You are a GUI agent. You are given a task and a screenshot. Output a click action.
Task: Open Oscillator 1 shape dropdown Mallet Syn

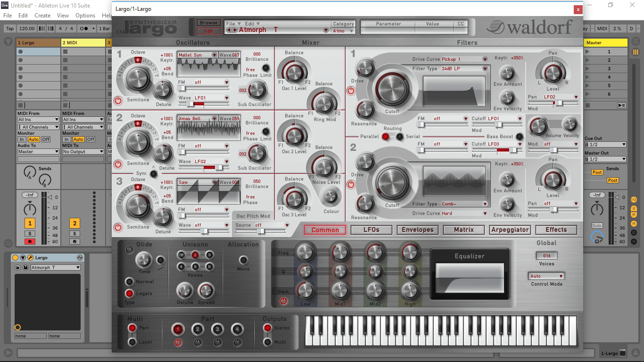tap(198, 55)
